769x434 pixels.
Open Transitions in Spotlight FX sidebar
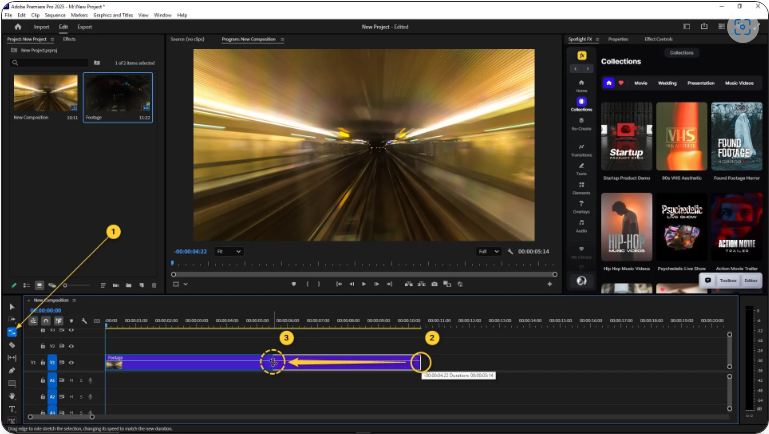(x=581, y=150)
